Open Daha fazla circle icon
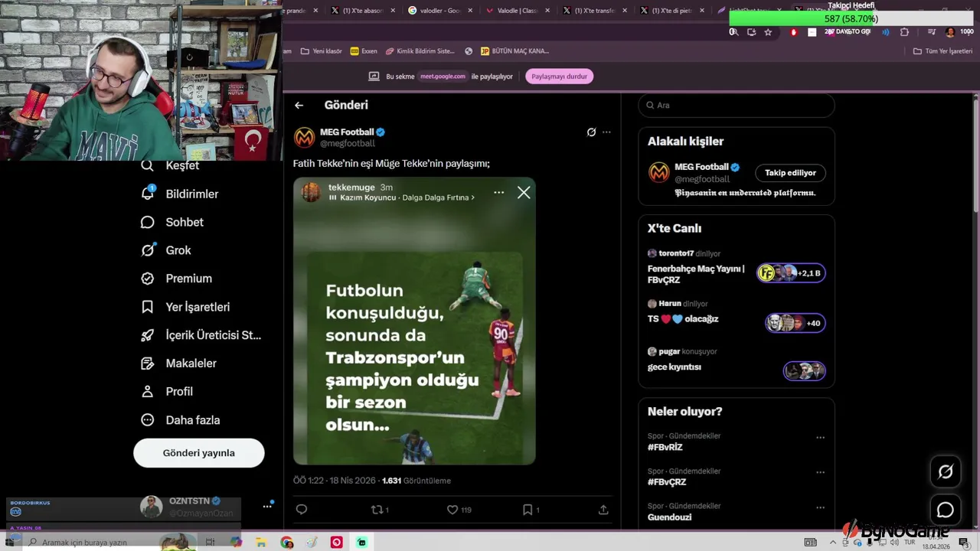 [x=148, y=420]
